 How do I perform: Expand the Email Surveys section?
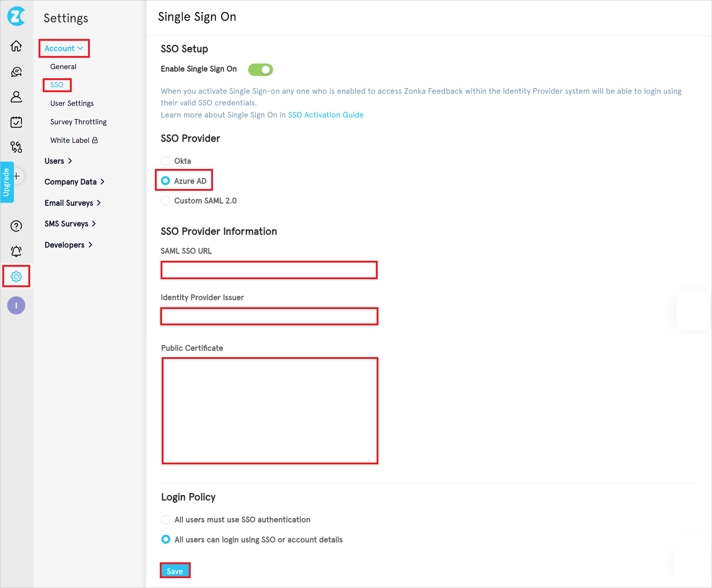[73, 203]
